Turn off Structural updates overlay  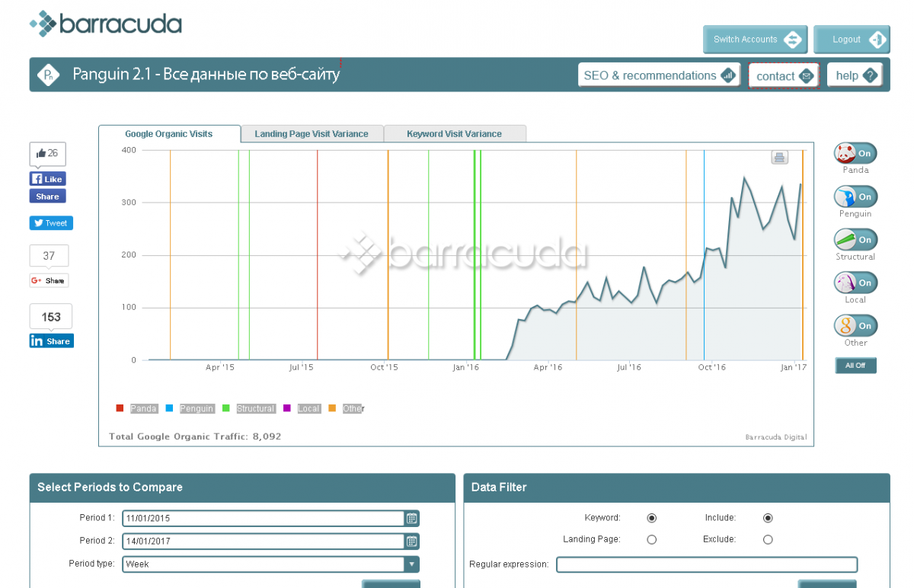[x=855, y=239]
